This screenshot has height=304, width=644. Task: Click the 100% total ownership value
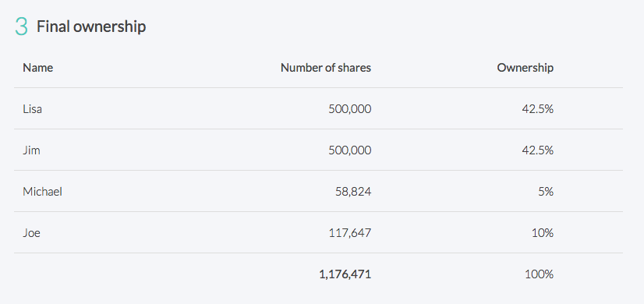click(x=539, y=274)
